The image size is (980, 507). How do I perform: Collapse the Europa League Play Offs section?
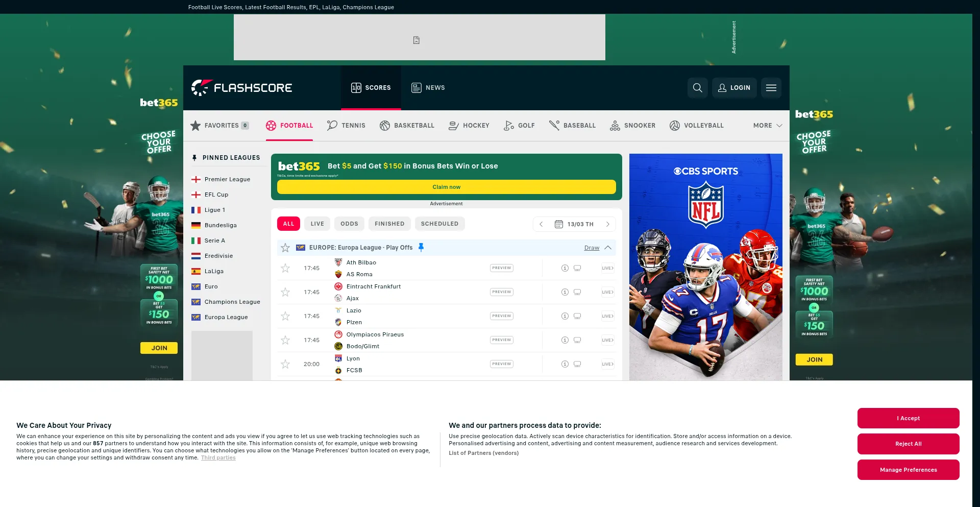(x=608, y=248)
